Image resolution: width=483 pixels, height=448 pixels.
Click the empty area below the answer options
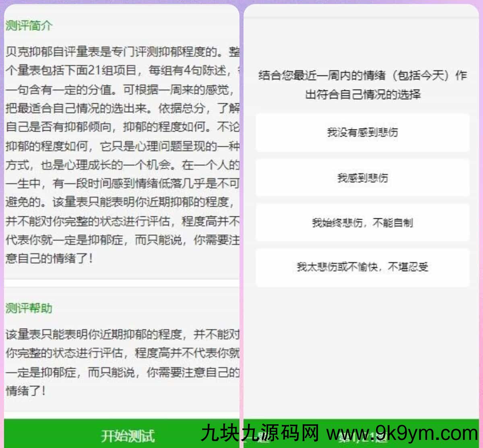[x=362, y=350]
